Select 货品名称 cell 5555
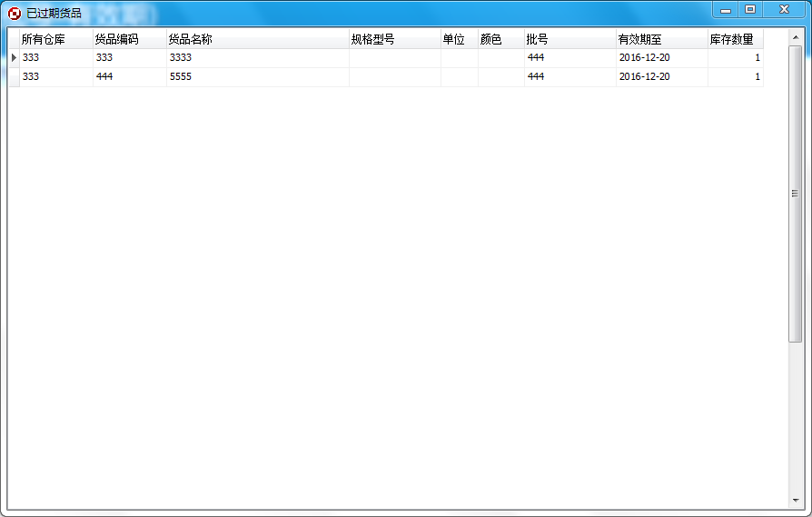The width and height of the screenshot is (812, 517). (257, 77)
